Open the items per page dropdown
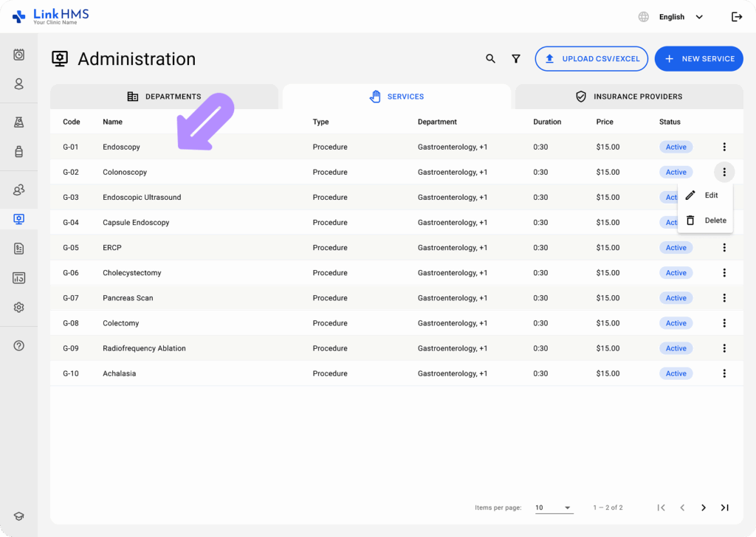The height and width of the screenshot is (537, 756). pos(553,507)
